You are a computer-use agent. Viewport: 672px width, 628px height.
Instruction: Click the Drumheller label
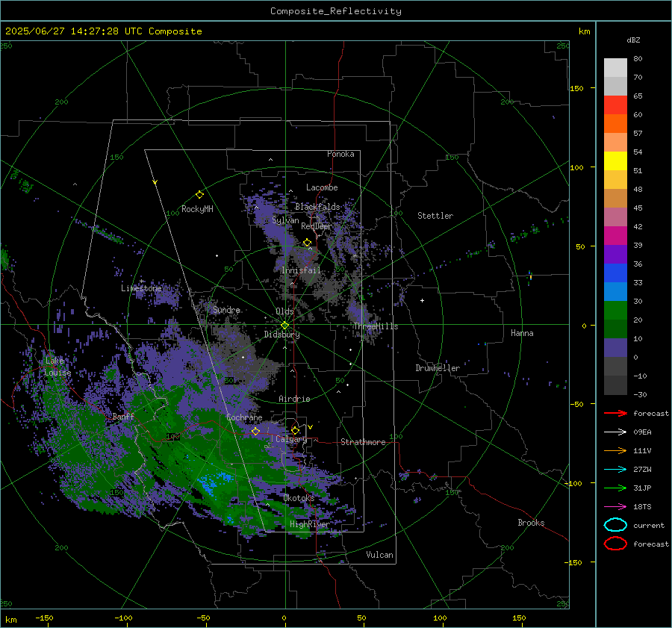click(x=438, y=368)
